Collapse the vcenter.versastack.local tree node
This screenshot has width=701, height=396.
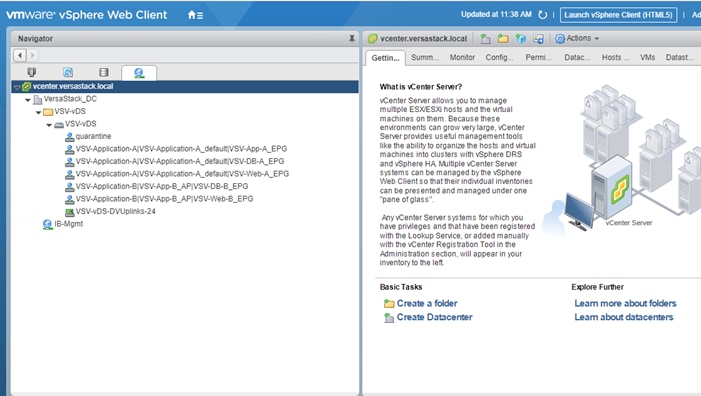(x=17, y=87)
